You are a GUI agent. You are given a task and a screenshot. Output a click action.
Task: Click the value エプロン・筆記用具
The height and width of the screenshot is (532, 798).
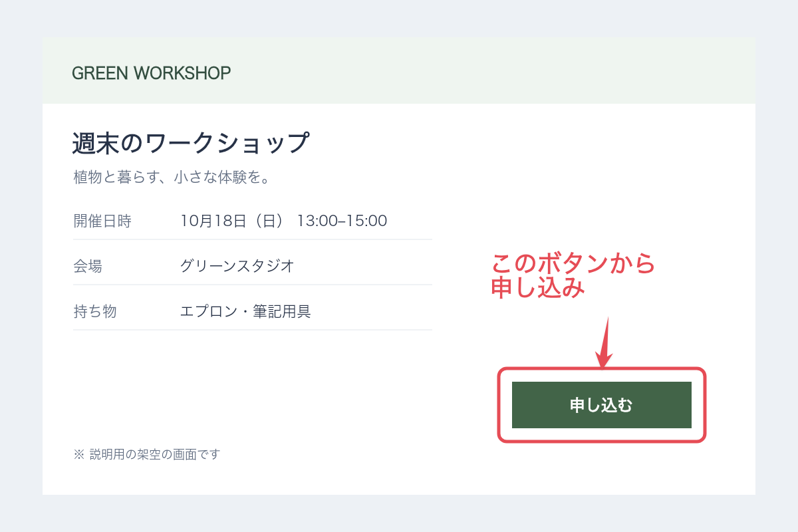click(x=245, y=311)
